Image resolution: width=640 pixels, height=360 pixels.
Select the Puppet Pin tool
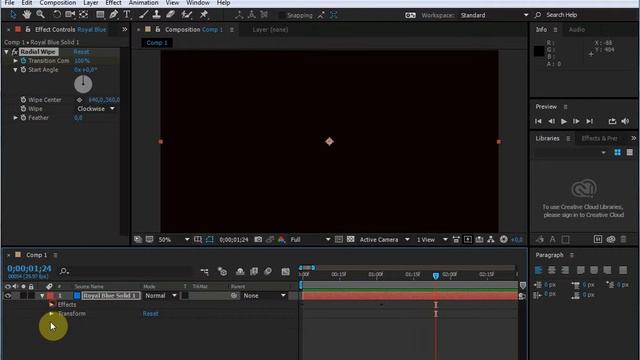pyautogui.click(x=204, y=15)
